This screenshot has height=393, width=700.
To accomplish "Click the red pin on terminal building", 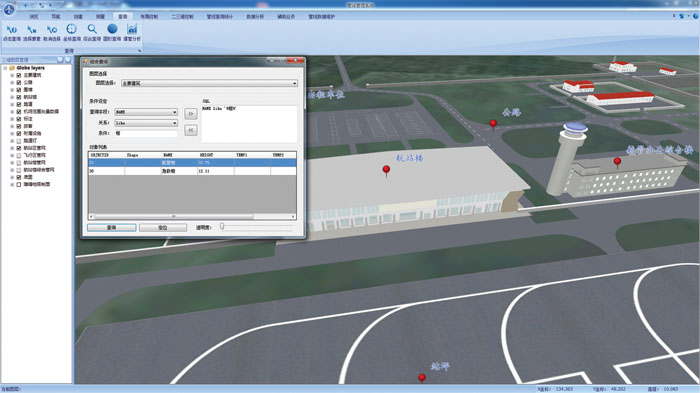I will (386, 170).
